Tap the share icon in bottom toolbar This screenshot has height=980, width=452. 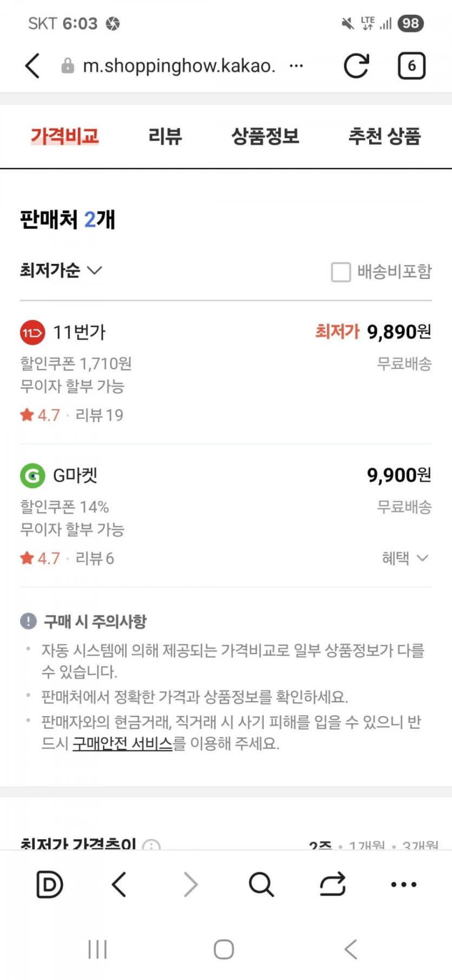[x=332, y=885]
